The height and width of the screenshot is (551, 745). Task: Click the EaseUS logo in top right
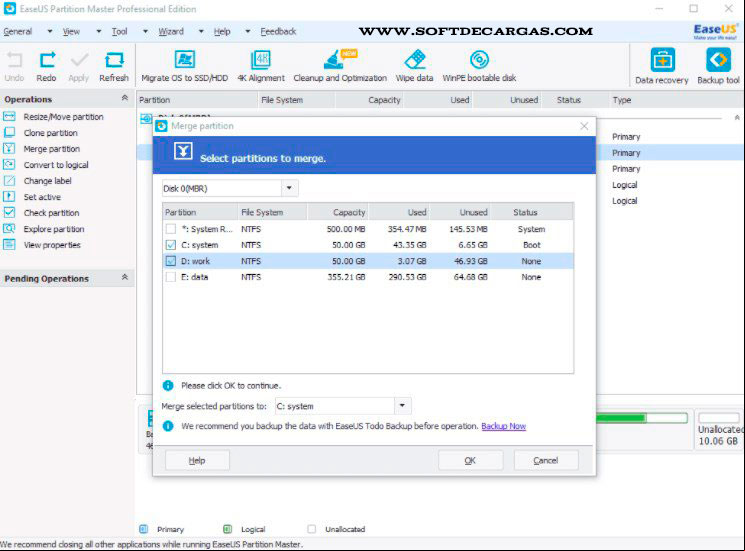[x=716, y=31]
